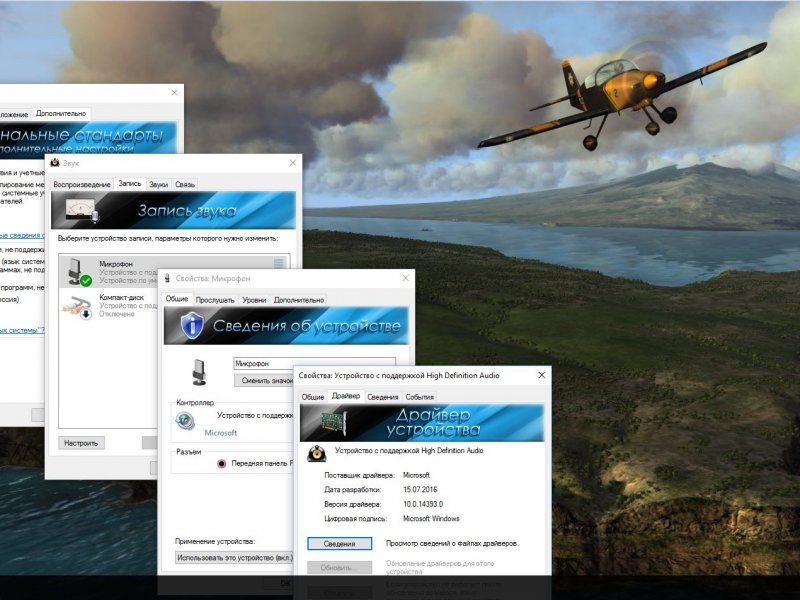
Task: Open the Воспроизведение tab in Звук window
Action: click(x=82, y=185)
